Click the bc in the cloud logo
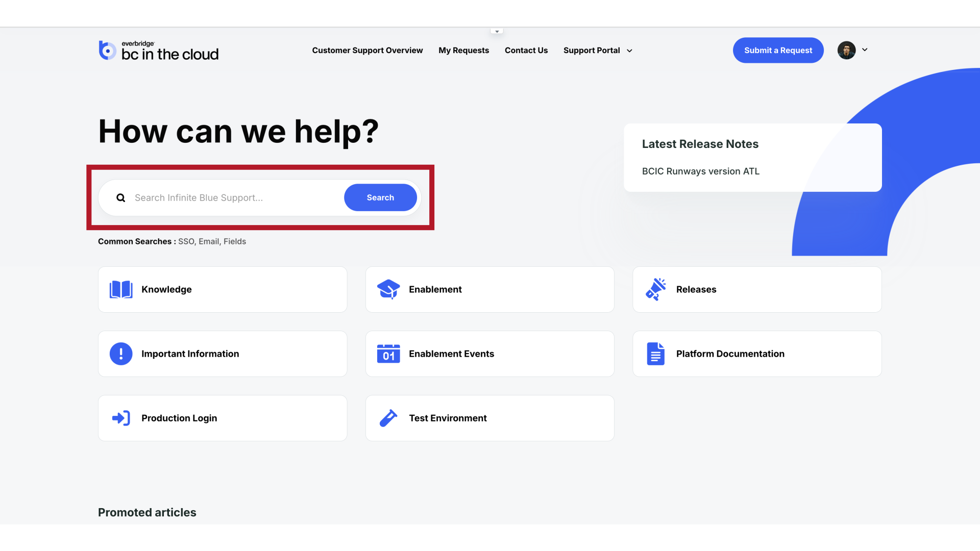The height and width of the screenshot is (551, 980). (x=158, y=51)
